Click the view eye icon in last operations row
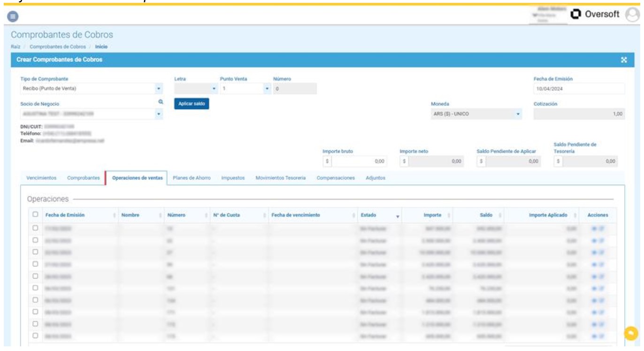This screenshot has width=644, height=351. pyautogui.click(x=595, y=336)
